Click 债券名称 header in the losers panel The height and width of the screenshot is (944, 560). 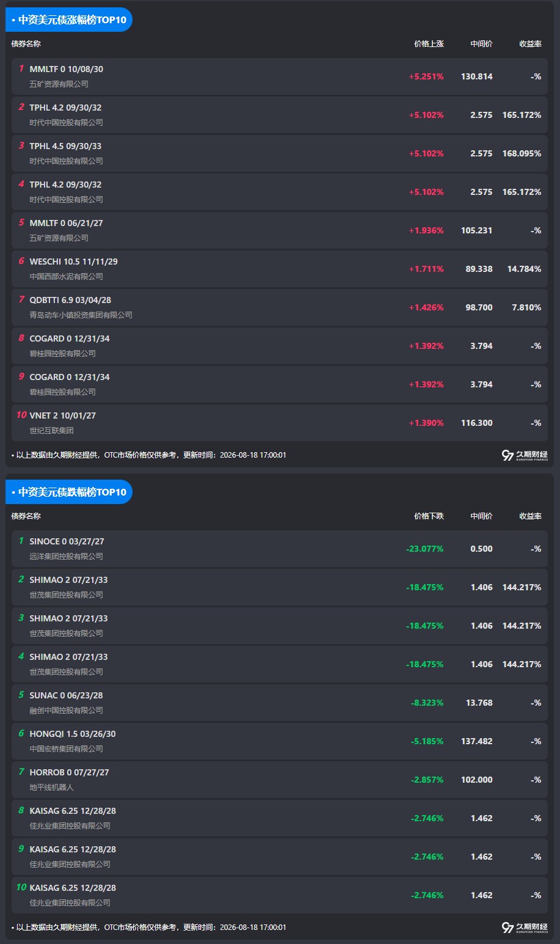(26, 516)
